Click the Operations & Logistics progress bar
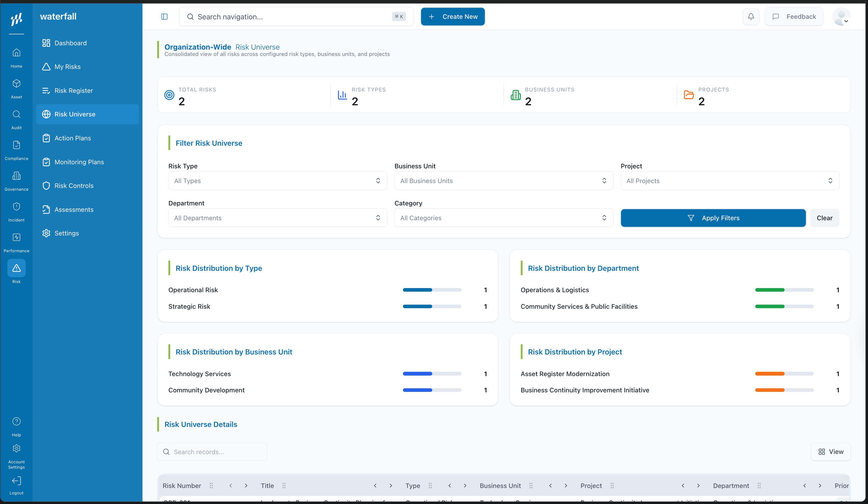 (x=784, y=290)
